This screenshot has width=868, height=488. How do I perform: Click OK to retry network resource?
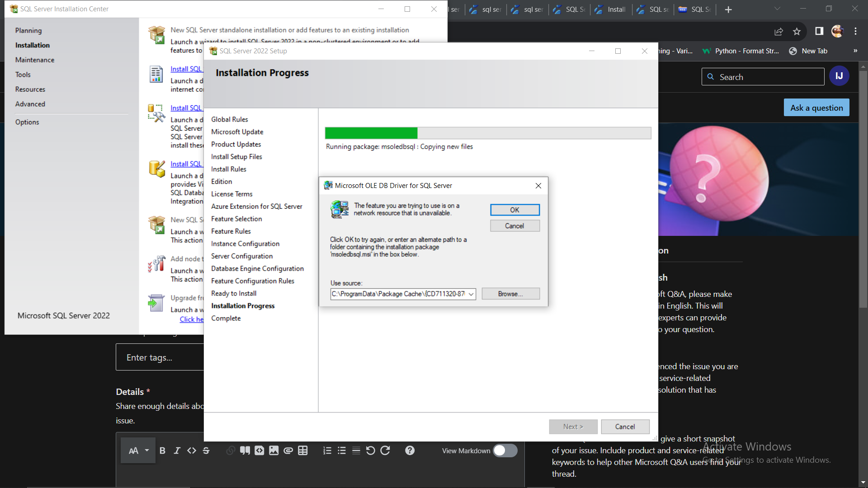coord(514,210)
